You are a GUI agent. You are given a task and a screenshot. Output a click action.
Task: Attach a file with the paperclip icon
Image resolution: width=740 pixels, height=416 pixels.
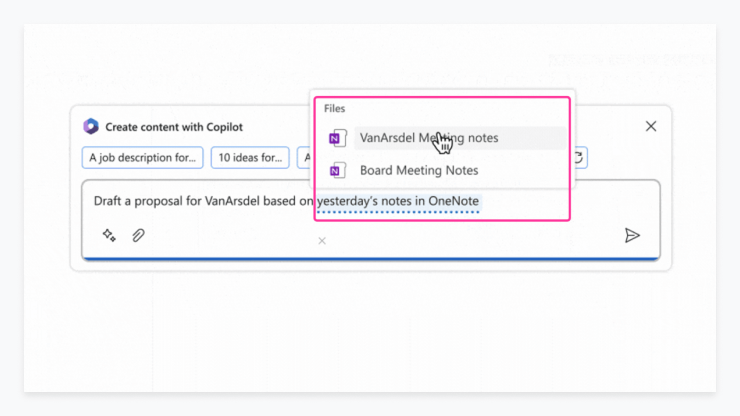138,235
